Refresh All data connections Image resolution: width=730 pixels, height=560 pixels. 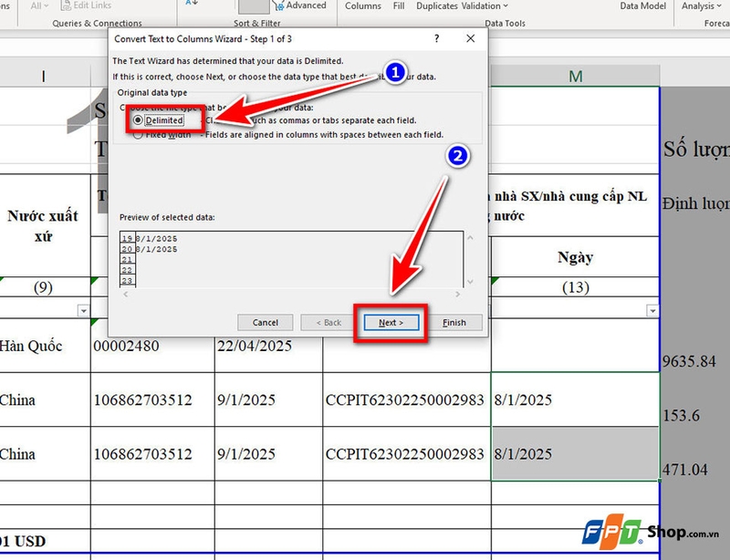point(35,5)
